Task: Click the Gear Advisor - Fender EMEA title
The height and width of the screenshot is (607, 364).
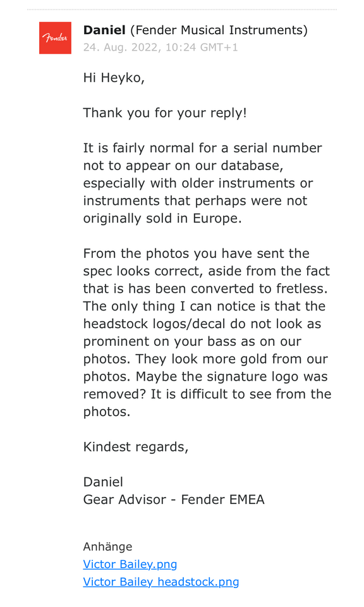Action: (x=174, y=500)
